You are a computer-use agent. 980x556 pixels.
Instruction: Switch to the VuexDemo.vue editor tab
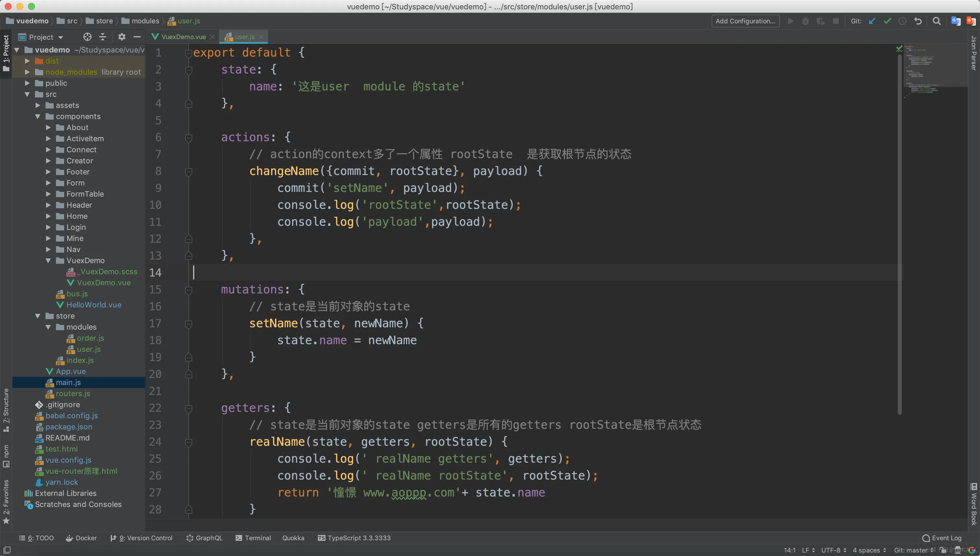[183, 37]
